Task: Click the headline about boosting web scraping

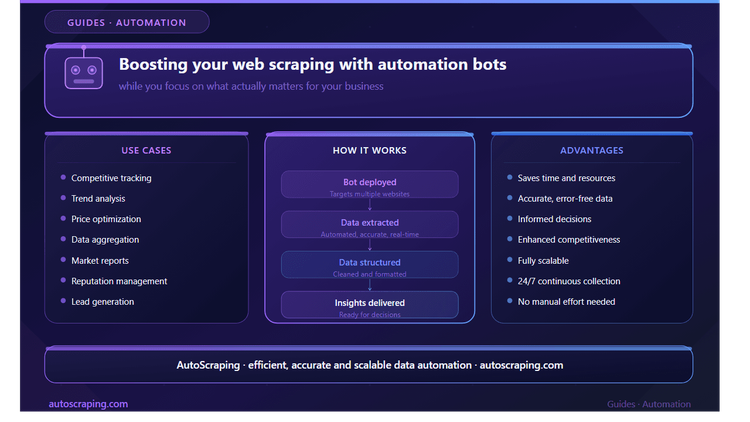Action: [x=312, y=64]
